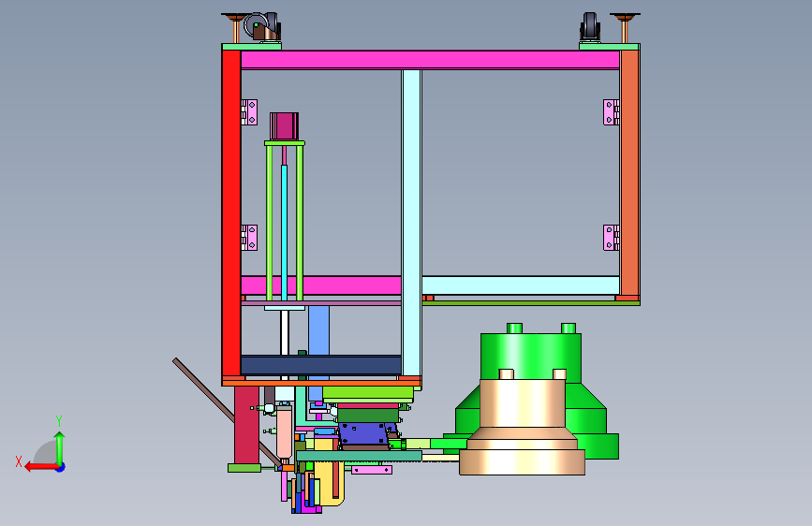Select the teal toothed rack

pyautogui.click(x=359, y=456)
